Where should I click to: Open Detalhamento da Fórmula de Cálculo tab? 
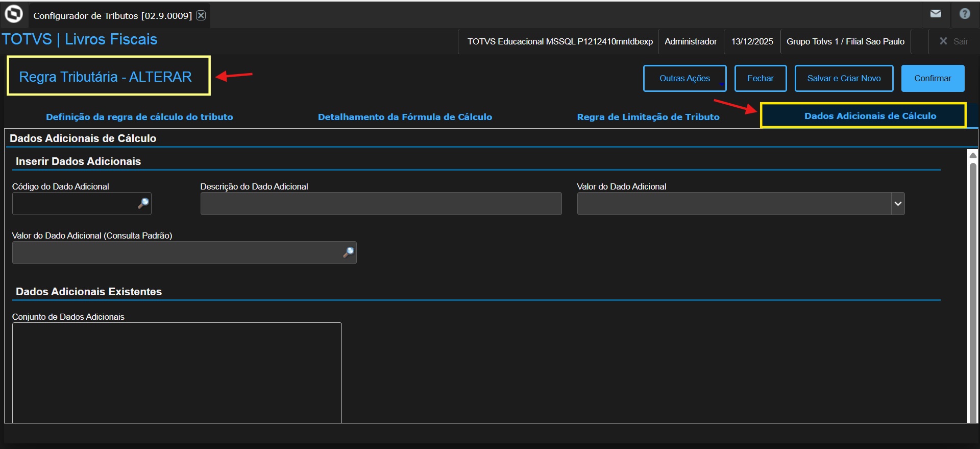coord(405,117)
